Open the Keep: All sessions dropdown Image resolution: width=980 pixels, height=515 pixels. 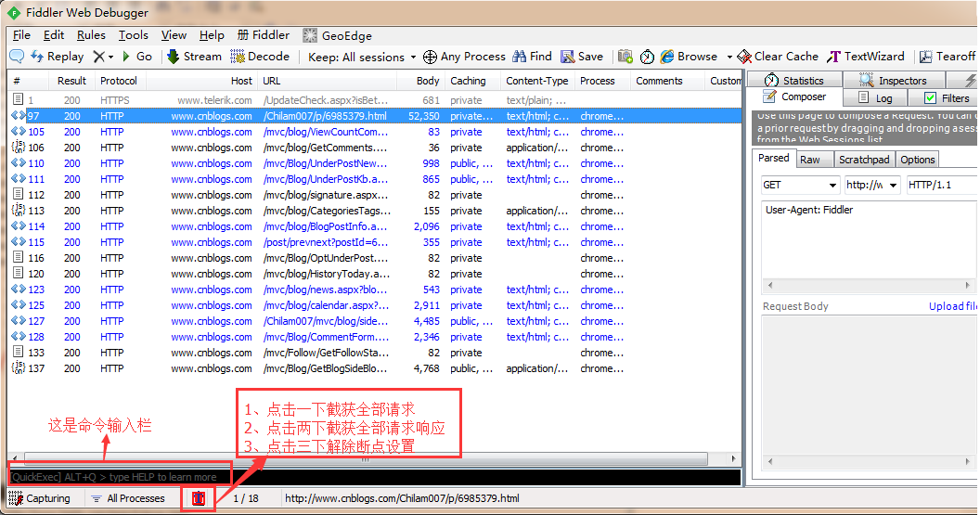click(x=362, y=57)
